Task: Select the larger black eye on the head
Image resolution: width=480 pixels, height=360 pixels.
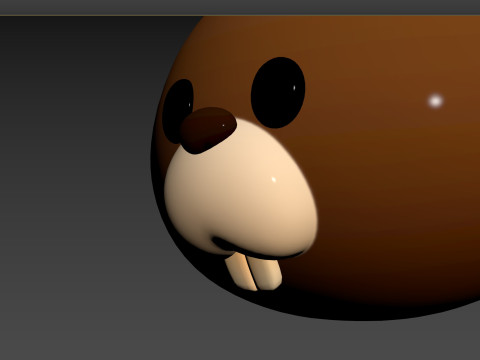Action: pos(278,92)
